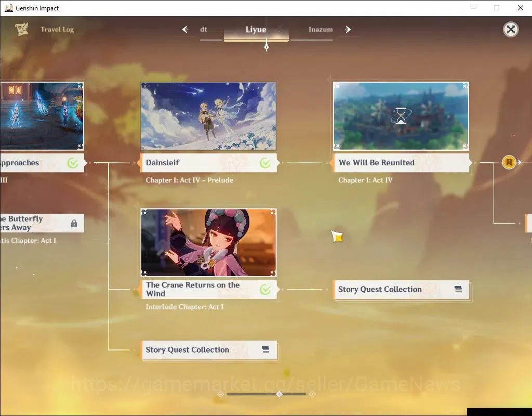The image size is (532, 416).
Task: Click the Genshin Impact app icon in the title bar
Action: pos(9,8)
